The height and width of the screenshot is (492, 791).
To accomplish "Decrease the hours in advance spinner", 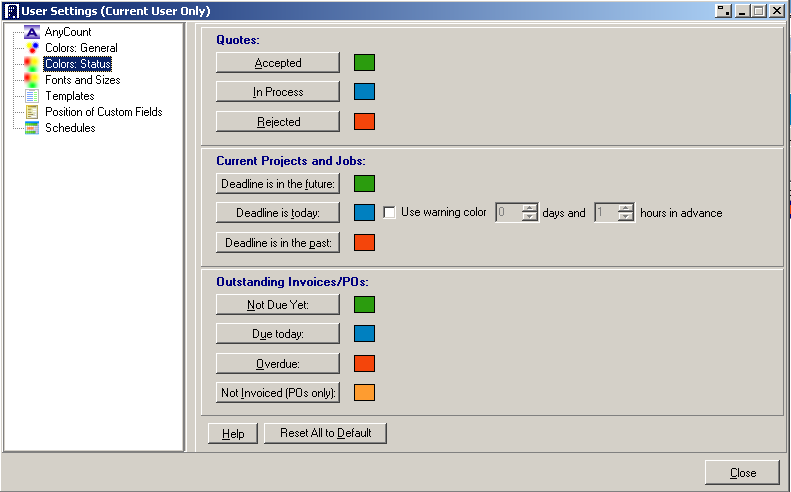I will 626,217.
